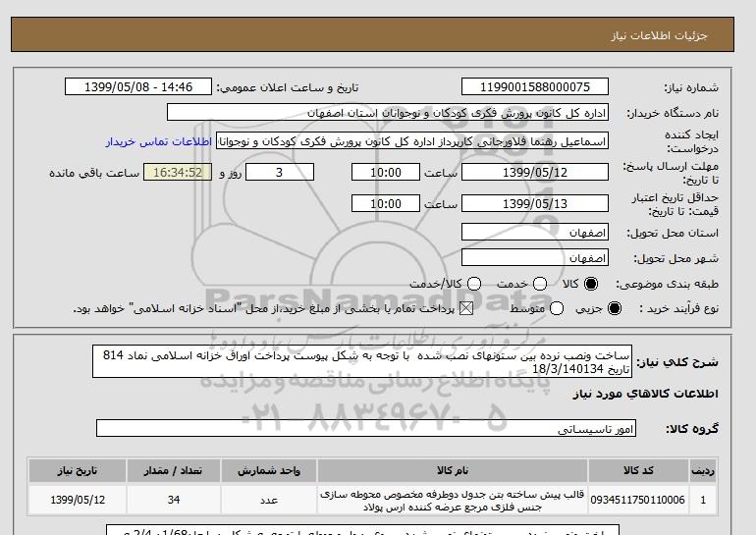This screenshot has width=756, height=535.
Task: Select the جزیی purchase type radio
Action: [x=615, y=308]
